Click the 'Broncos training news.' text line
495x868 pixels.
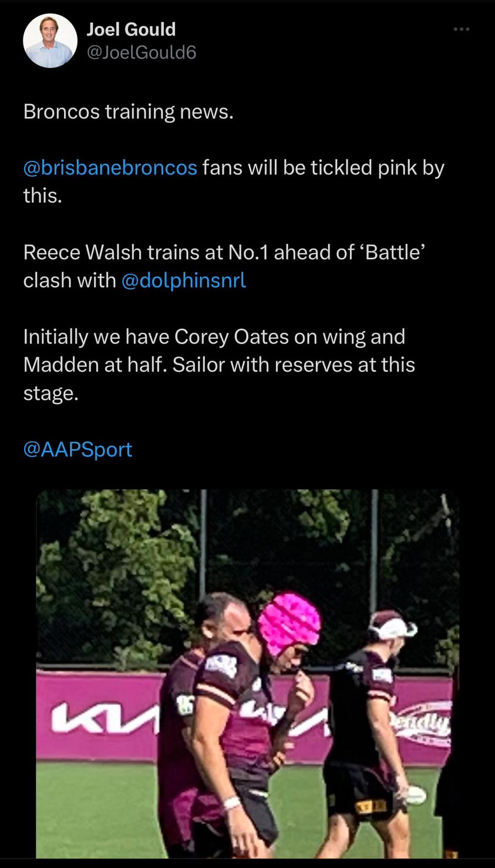[x=128, y=112]
